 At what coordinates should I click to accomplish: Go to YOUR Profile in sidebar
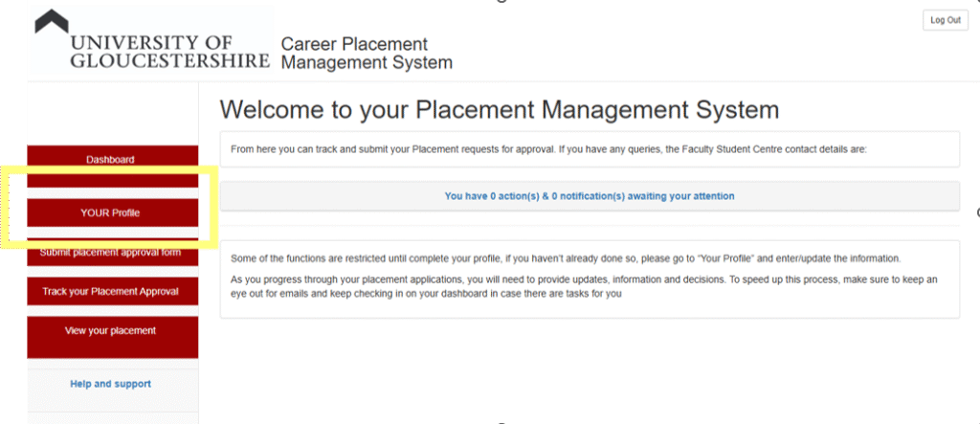pos(111,212)
